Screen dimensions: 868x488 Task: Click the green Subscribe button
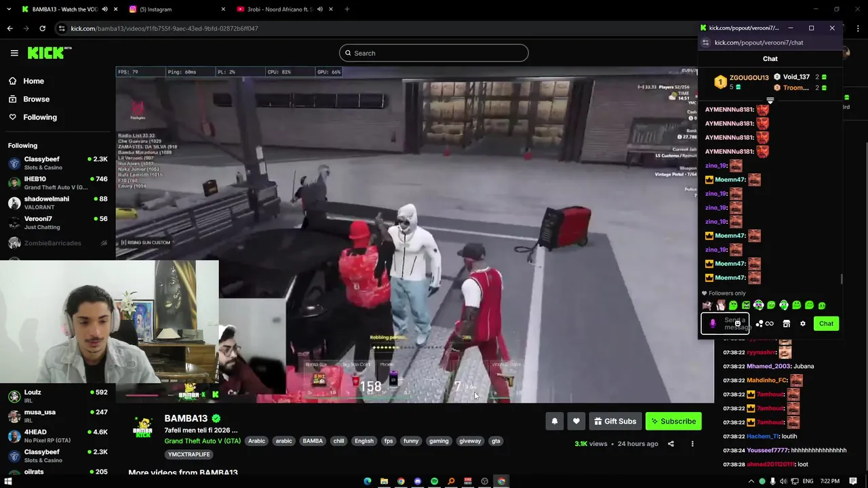pos(673,421)
